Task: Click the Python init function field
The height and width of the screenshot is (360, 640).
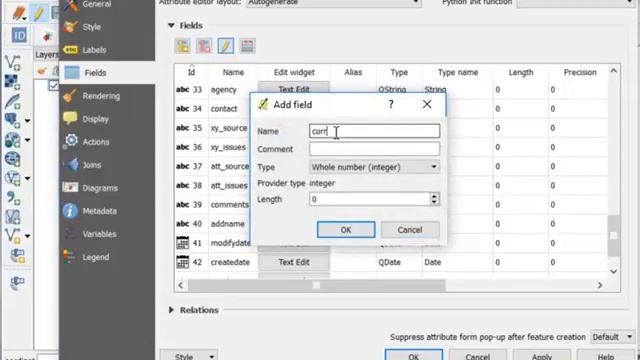Action: point(576,2)
